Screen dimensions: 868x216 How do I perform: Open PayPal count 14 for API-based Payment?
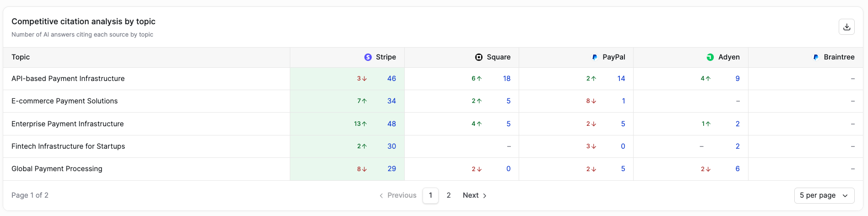621,79
